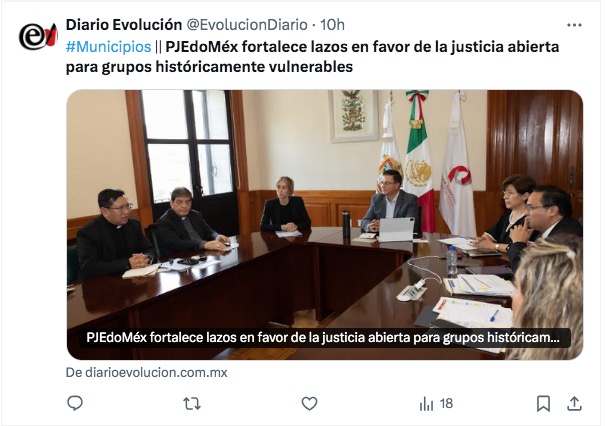Viewport: 605px width, 426px height.
Task: Open the article preview image card
Action: point(325,225)
